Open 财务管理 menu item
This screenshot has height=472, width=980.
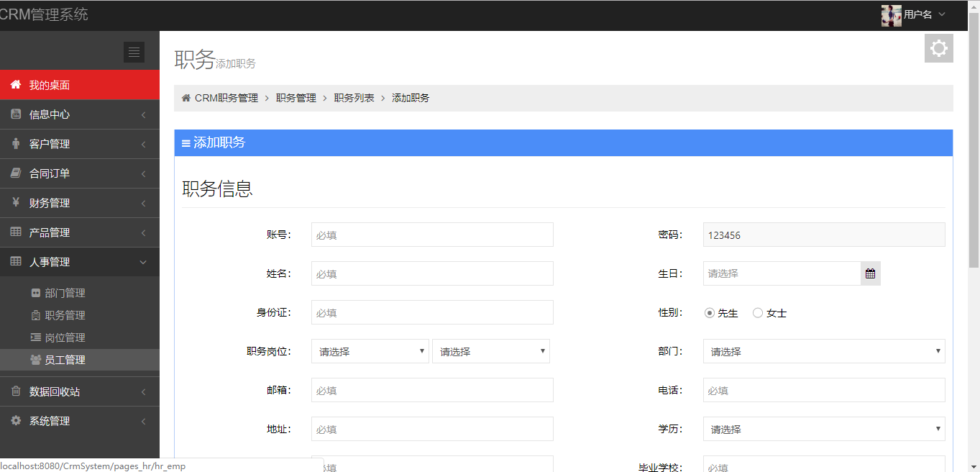[x=80, y=203]
